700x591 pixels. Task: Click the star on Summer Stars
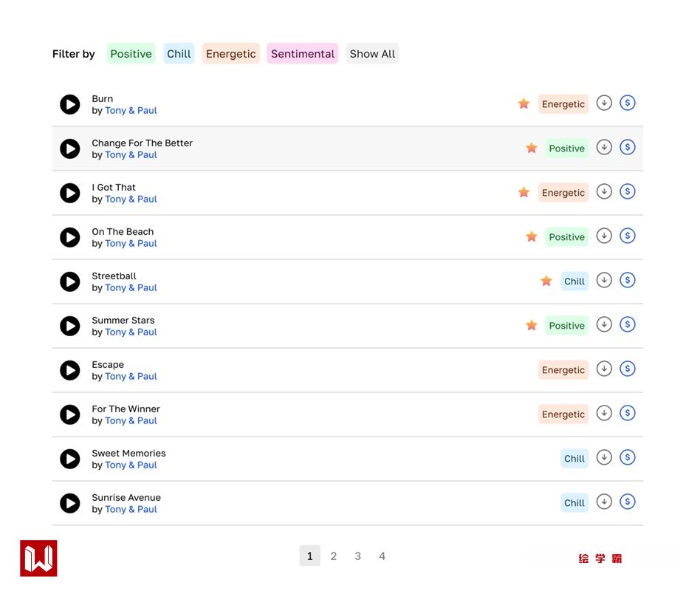coord(532,325)
